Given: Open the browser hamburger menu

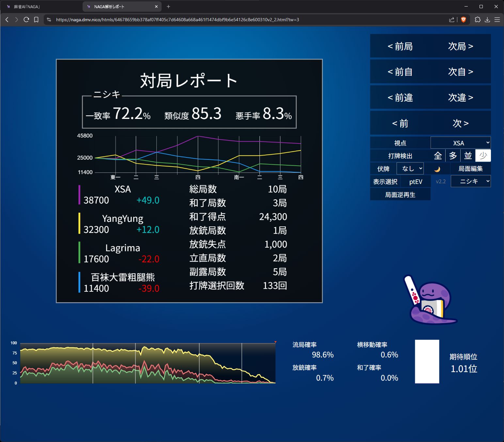Looking at the screenshot, I should coord(497,20).
